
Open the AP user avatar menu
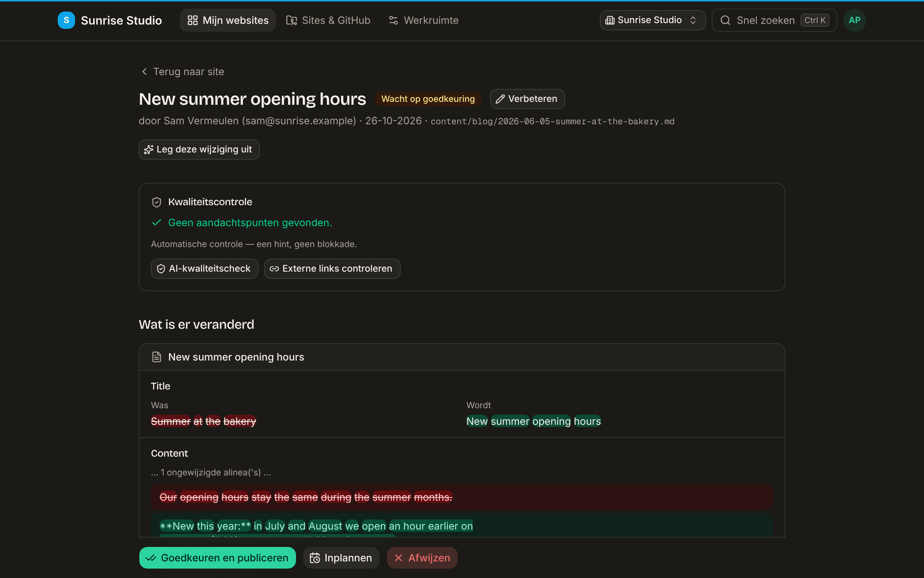click(854, 20)
